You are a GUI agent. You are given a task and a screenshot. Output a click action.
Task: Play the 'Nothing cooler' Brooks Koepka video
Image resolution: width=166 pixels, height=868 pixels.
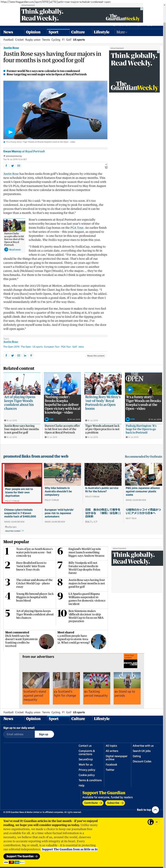point(49,389)
